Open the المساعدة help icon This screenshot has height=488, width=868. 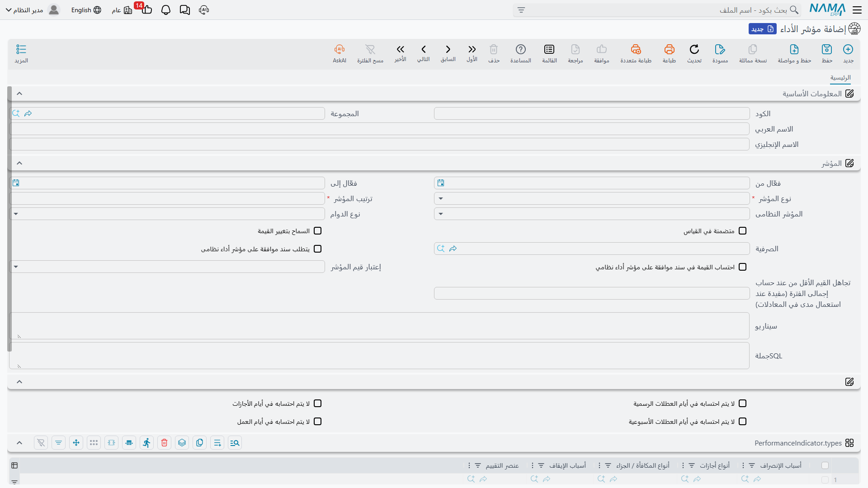[x=521, y=49]
